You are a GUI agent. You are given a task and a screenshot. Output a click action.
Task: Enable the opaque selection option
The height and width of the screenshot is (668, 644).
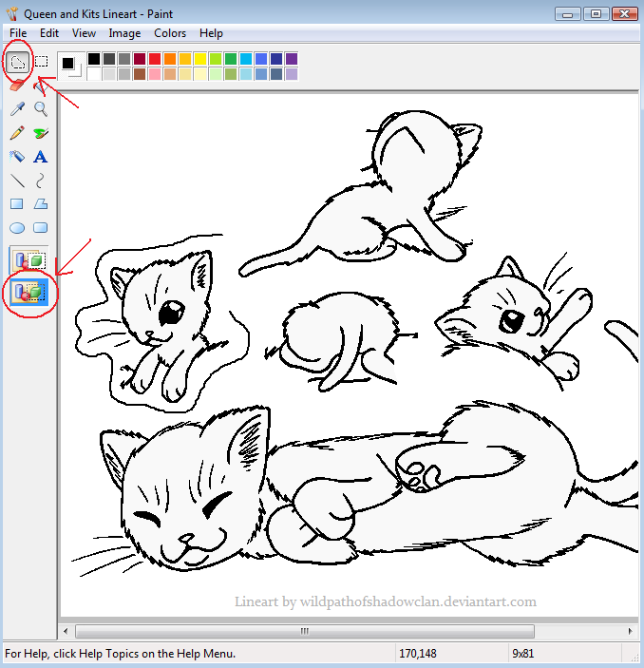(x=28, y=259)
